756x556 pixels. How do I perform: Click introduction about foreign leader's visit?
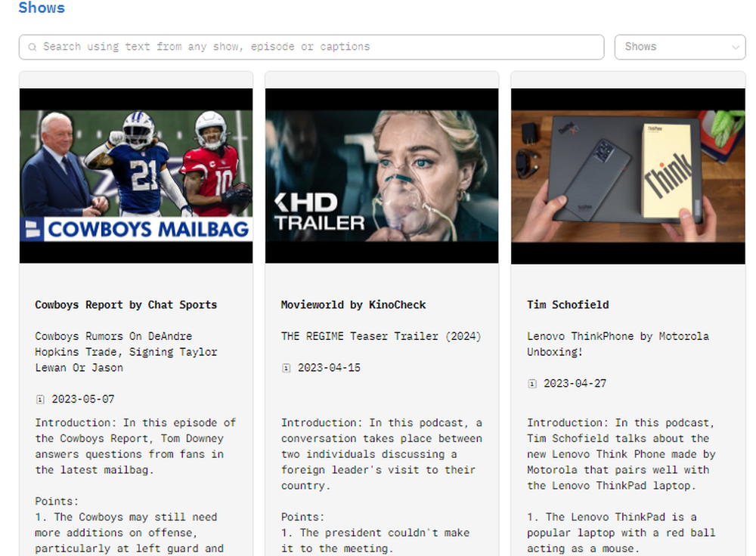pos(381,454)
